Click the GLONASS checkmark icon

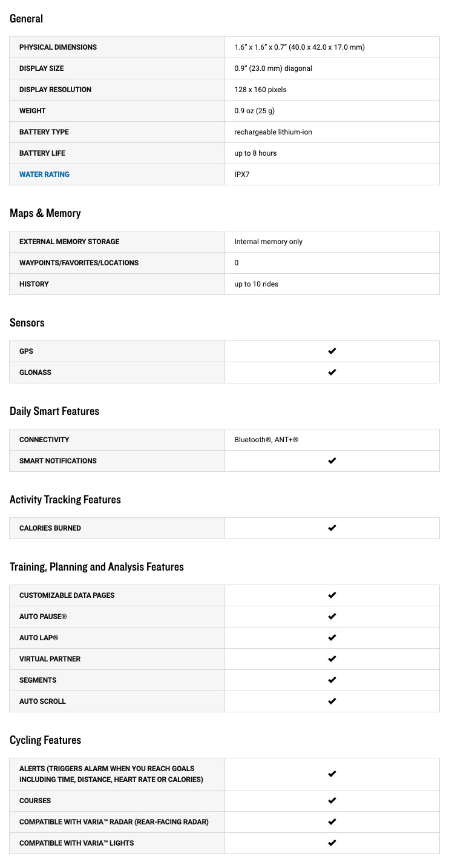point(332,373)
